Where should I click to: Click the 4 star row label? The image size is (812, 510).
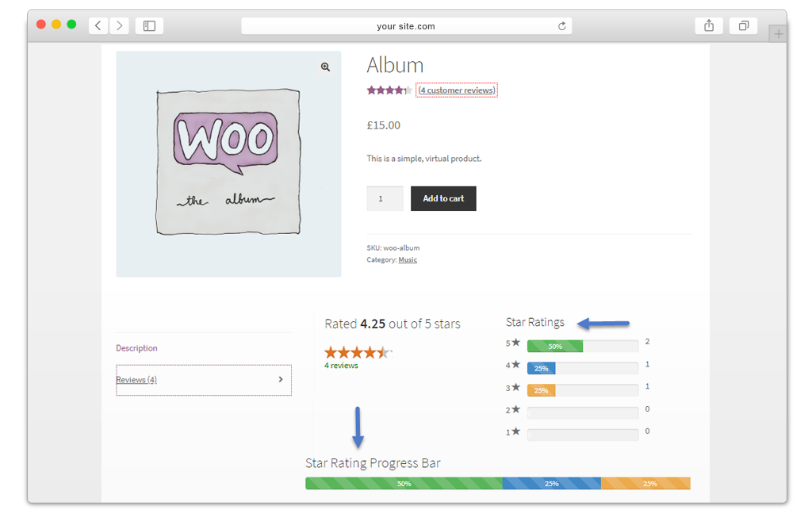[x=513, y=365]
